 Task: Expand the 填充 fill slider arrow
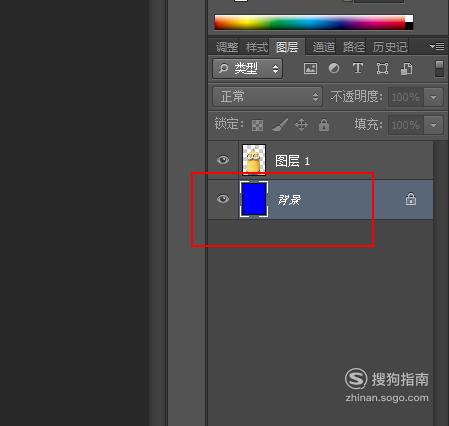(x=433, y=125)
